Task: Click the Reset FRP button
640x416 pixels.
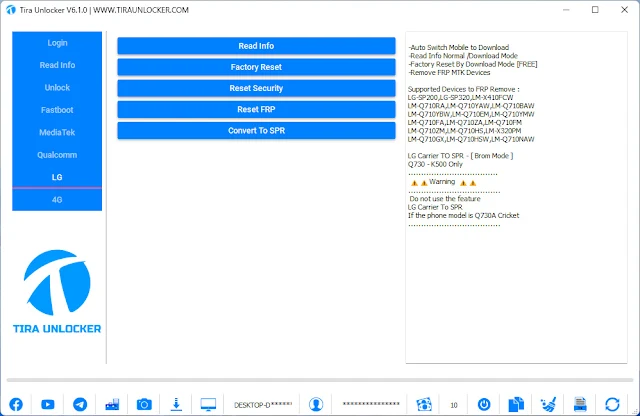Action: coord(256,109)
